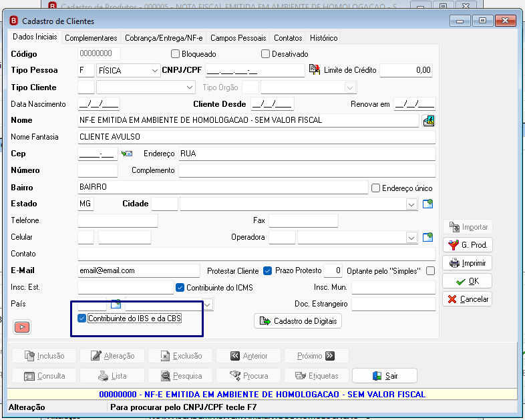Screen dimensions: 525x420
Task: Toggle the Contribuinte do ICMS checkbox
Action: (x=180, y=288)
